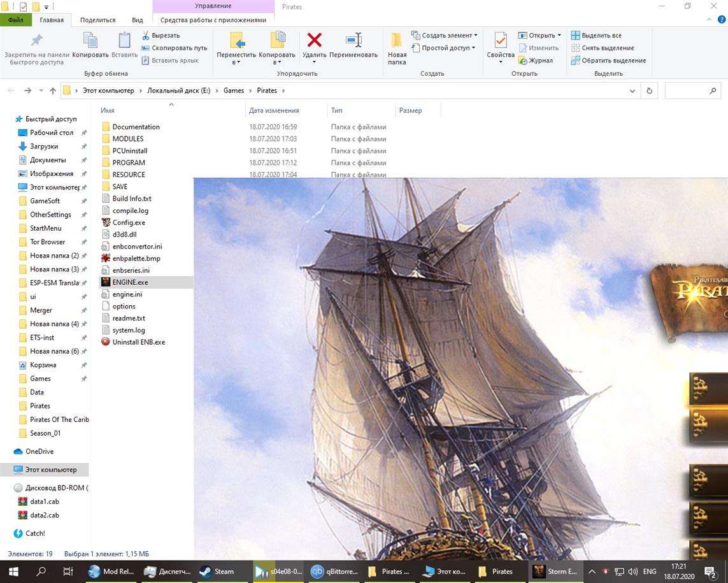Open recent locations dropdown arrow
The width and height of the screenshot is (728, 583).
tap(41, 91)
